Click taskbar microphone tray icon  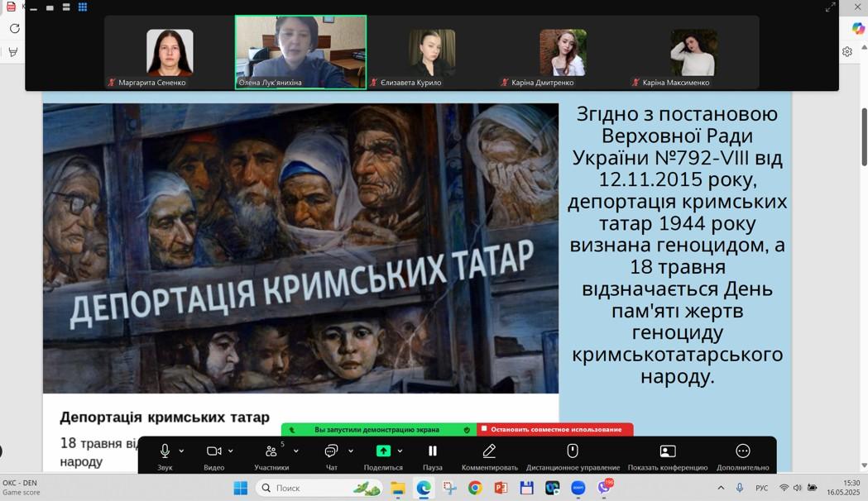tap(740, 488)
